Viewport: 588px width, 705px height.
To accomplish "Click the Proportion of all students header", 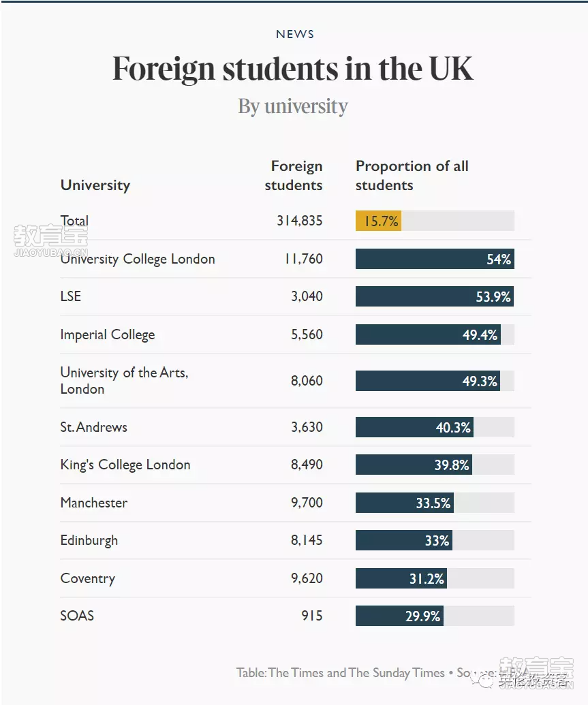I will coord(412,175).
